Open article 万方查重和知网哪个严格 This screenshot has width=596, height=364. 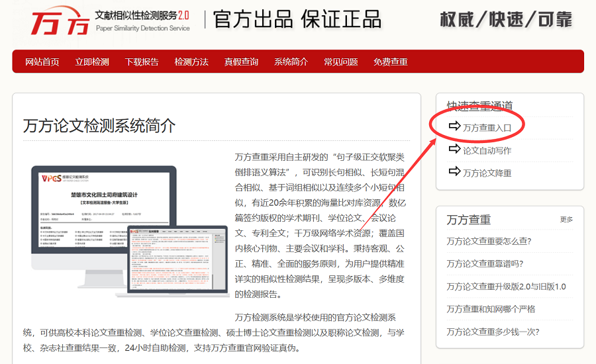491,309
